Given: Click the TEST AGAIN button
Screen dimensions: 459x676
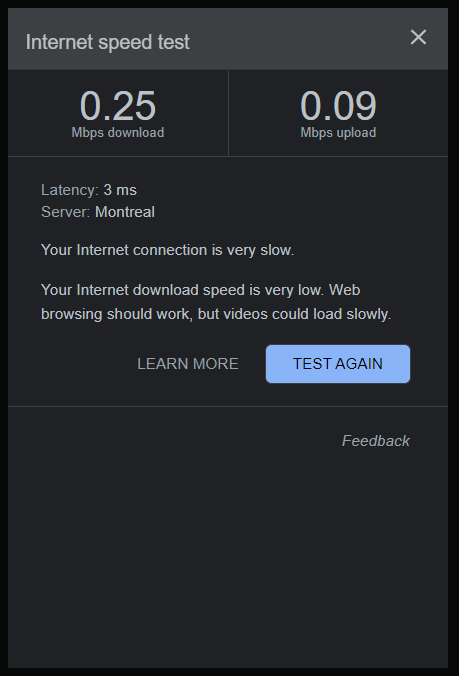Looking at the screenshot, I should pyautogui.click(x=338, y=364).
